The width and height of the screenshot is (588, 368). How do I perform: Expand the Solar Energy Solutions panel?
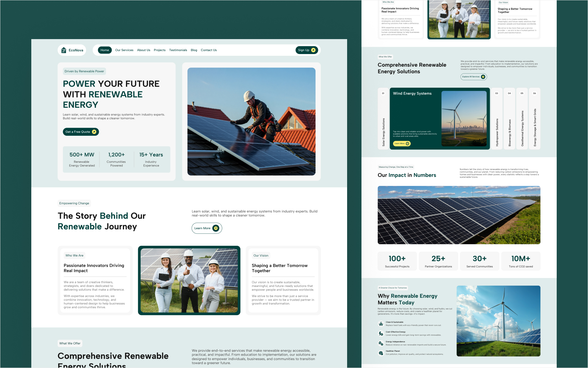coord(383,118)
